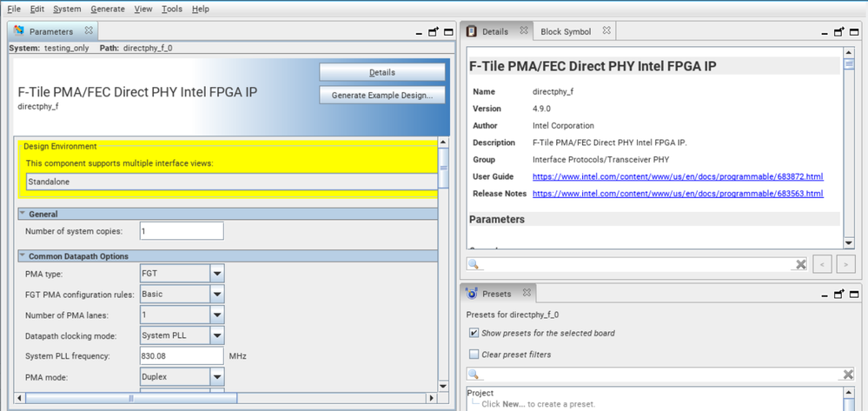The image size is (868, 411).
Task: Click the Parameters vertical scrollbar thumb
Action: [443, 168]
